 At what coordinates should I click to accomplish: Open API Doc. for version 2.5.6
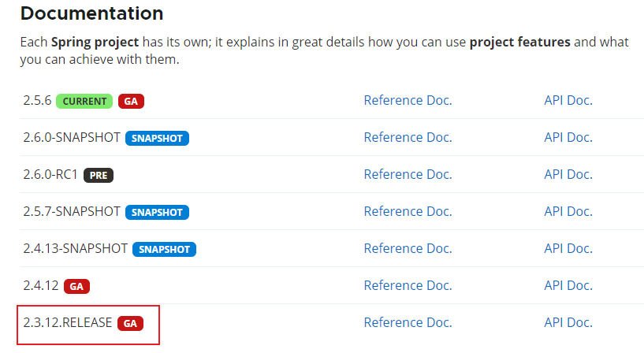point(568,101)
